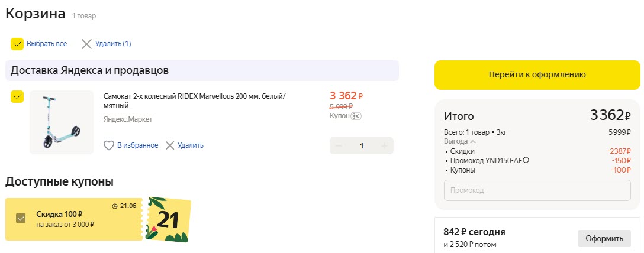Viewport: 644px width, 253px height.
Task: Click the heart icon for В избранное
Action: (109, 145)
